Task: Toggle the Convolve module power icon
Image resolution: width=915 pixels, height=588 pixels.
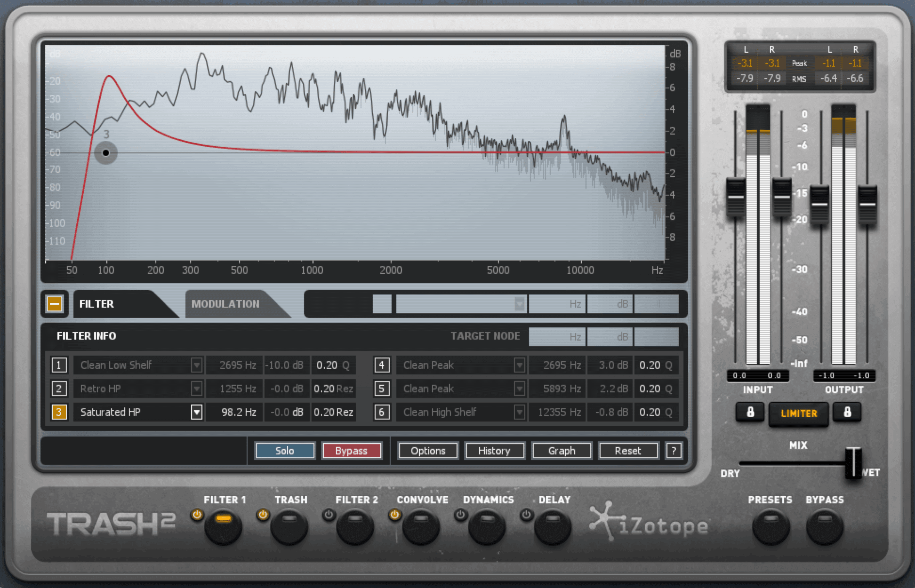Action: 394,515
